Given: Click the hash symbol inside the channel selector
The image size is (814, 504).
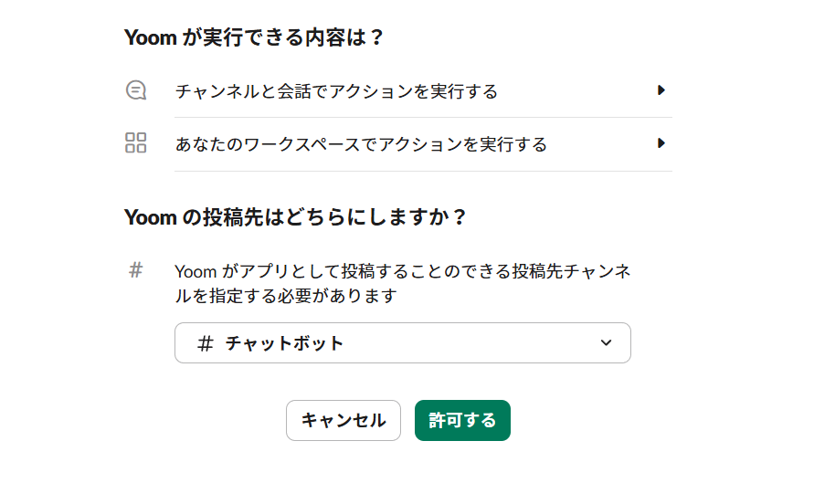Looking at the screenshot, I should click(206, 343).
